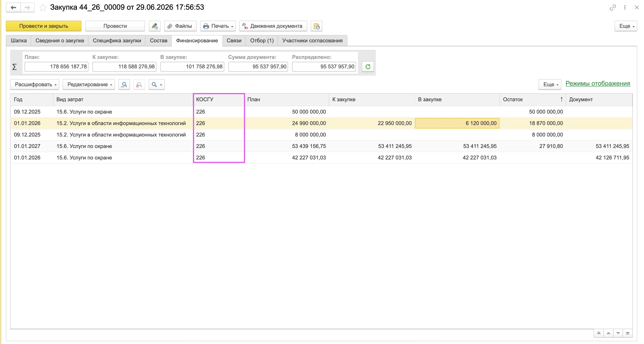The image size is (644, 344).
Task: Click the Сумма документа field
Action: [x=258, y=67]
